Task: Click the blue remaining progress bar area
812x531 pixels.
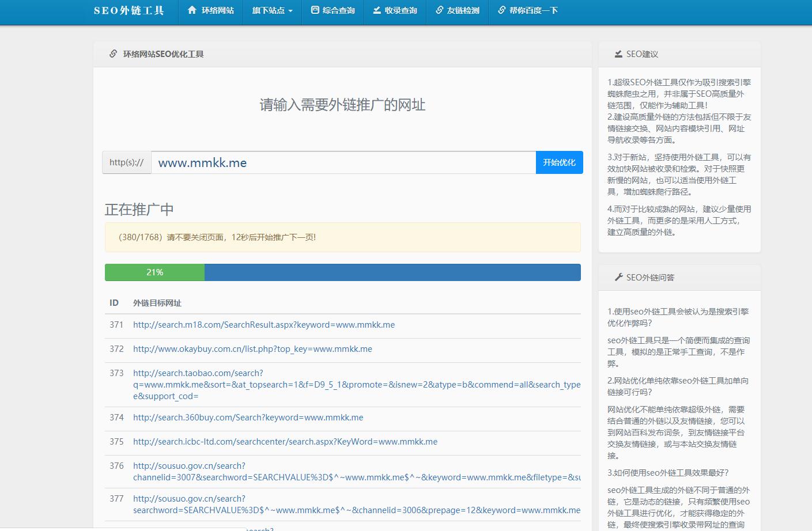Action: pyautogui.click(x=392, y=272)
